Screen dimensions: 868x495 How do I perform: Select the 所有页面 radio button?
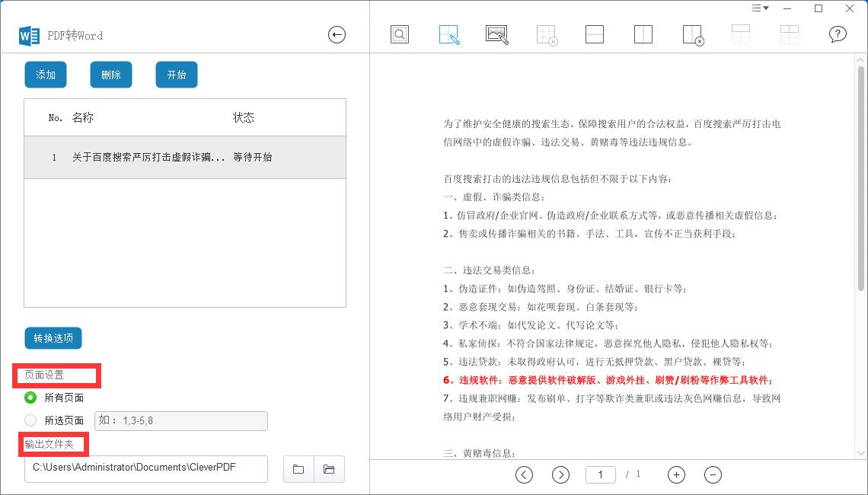click(x=30, y=398)
